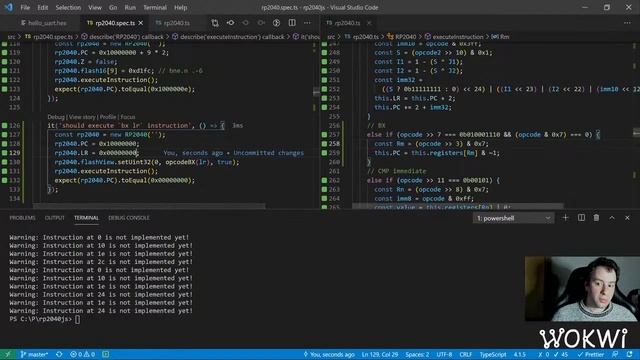Open the View menu

[x=95, y=7]
